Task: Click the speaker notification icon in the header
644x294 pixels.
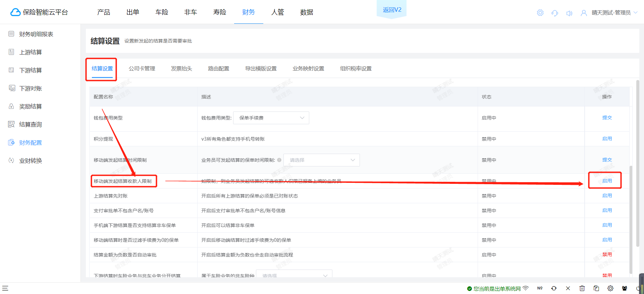Action: [x=569, y=13]
